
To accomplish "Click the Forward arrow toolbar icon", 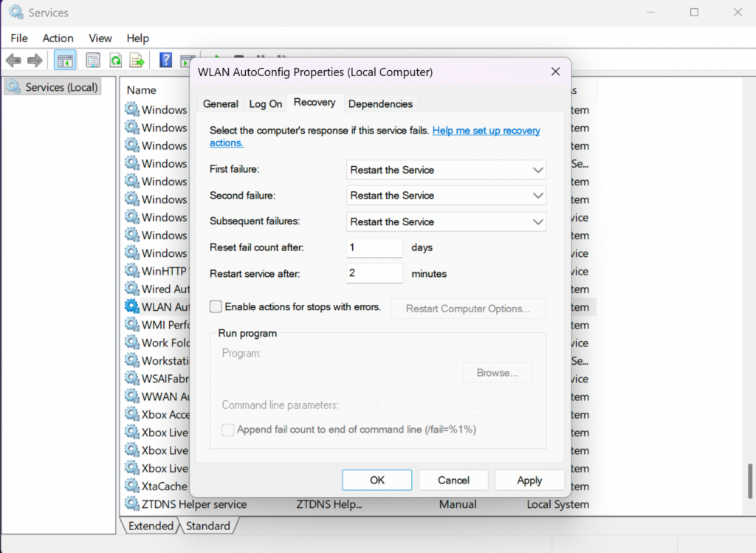I will pyautogui.click(x=35, y=61).
